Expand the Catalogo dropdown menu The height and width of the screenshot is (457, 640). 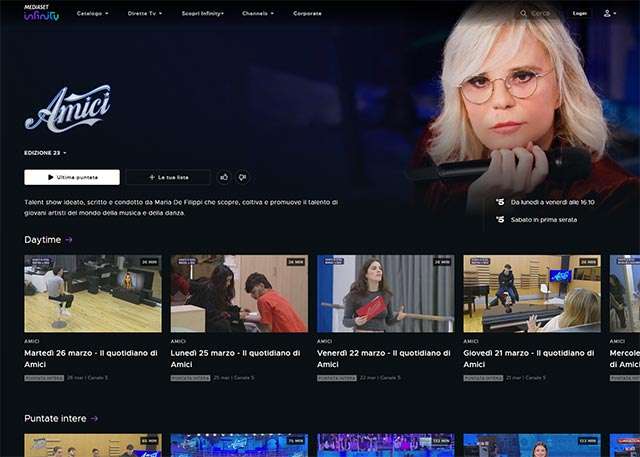93,13
